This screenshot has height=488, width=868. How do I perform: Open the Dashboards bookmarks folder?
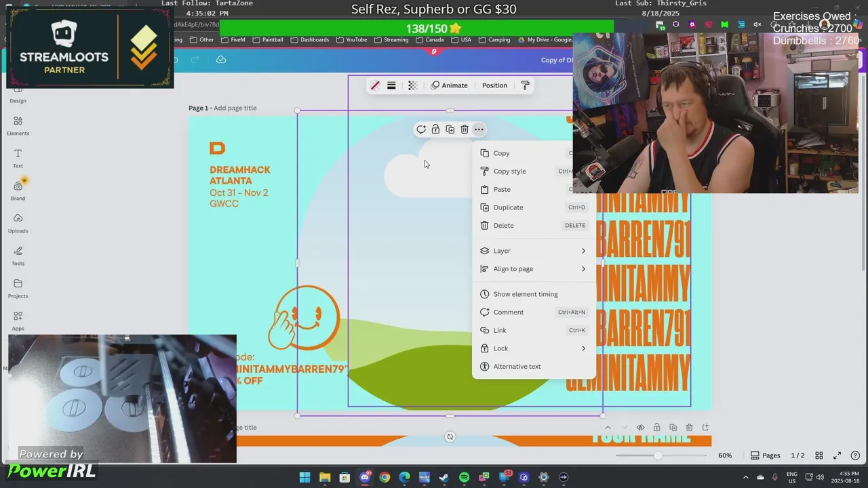(x=310, y=40)
